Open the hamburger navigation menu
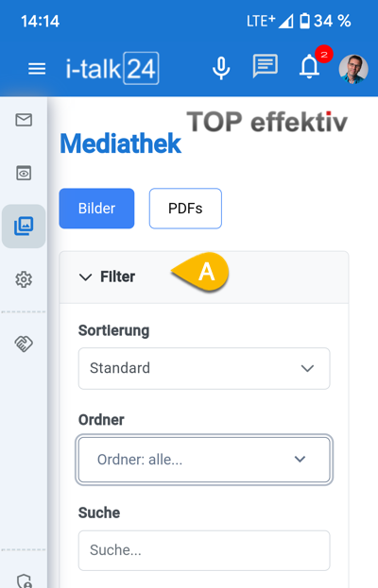The image size is (378, 588). 37,69
